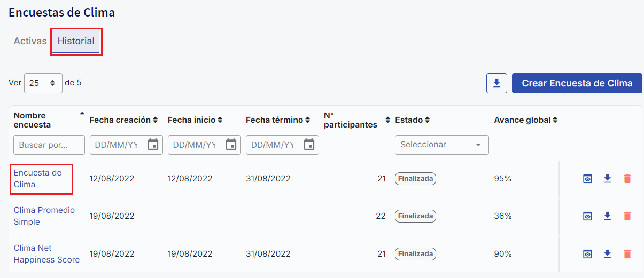This screenshot has width=644, height=278.
Task: Click the Buscar por name search field
Action: coord(49,145)
